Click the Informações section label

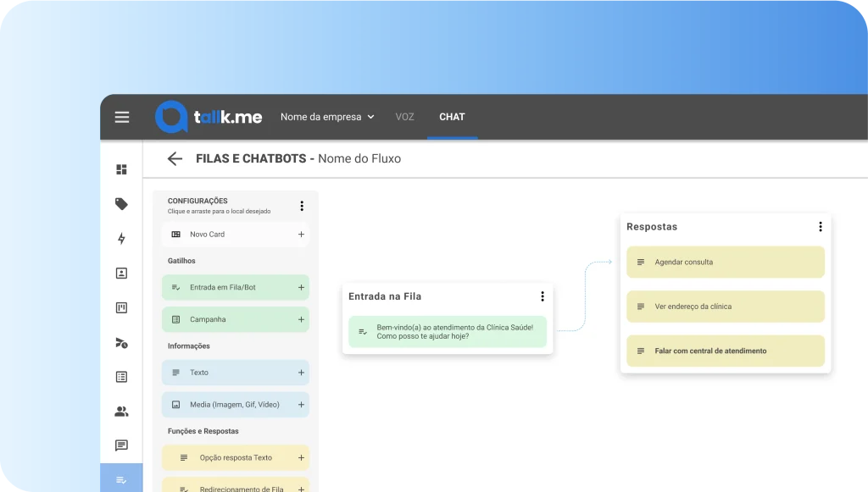pos(189,346)
